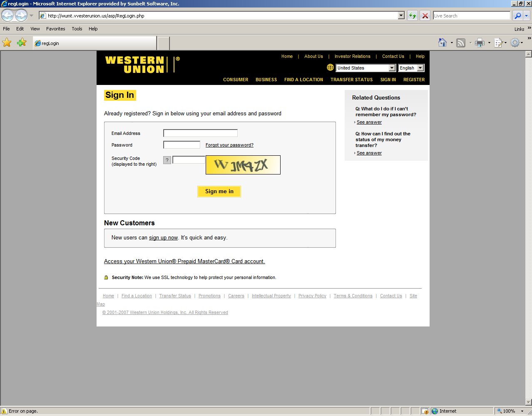Click the Print toolbar icon
Screen dimensions: 532x416
pyautogui.click(x=480, y=42)
